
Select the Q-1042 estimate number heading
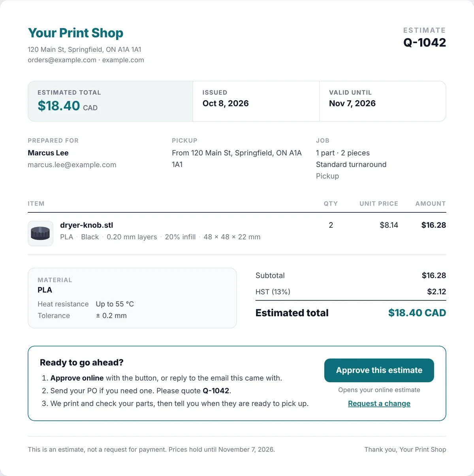pyautogui.click(x=425, y=42)
